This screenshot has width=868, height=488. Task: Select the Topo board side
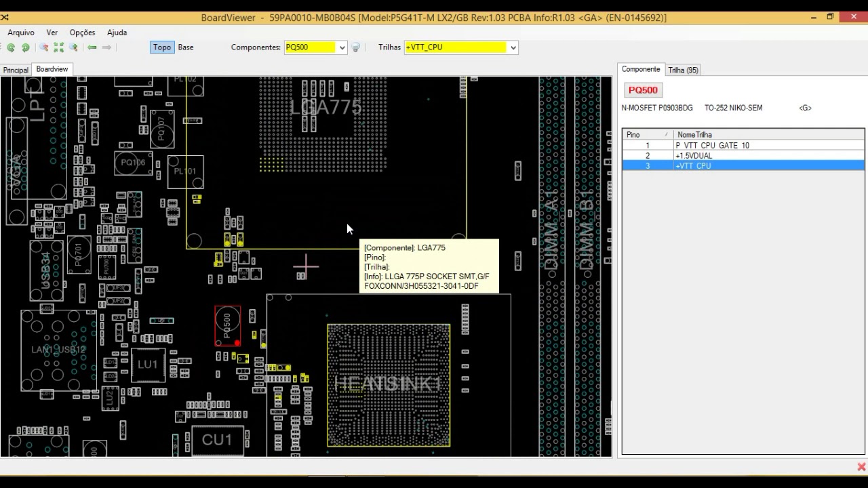tap(162, 47)
